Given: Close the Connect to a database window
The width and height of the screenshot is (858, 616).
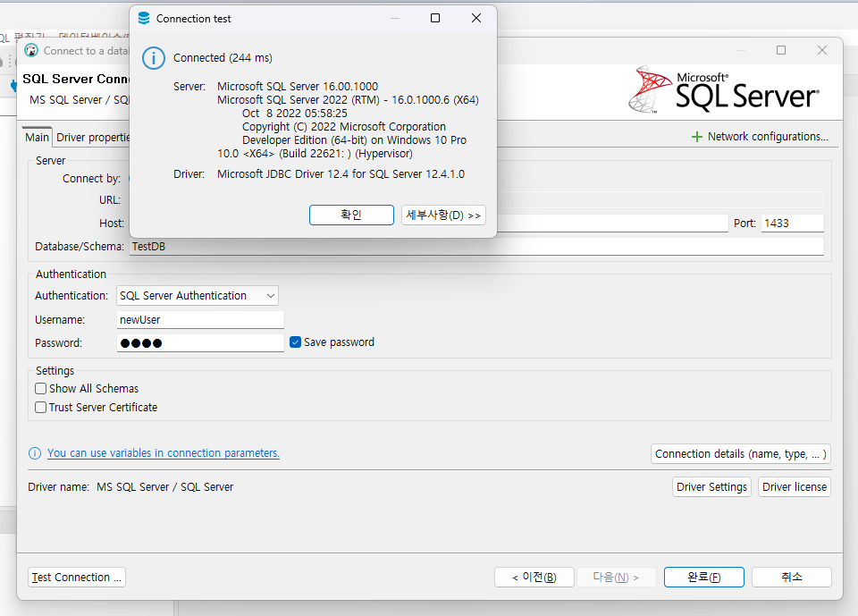Looking at the screenshot, I should click(x=822, y=50).
